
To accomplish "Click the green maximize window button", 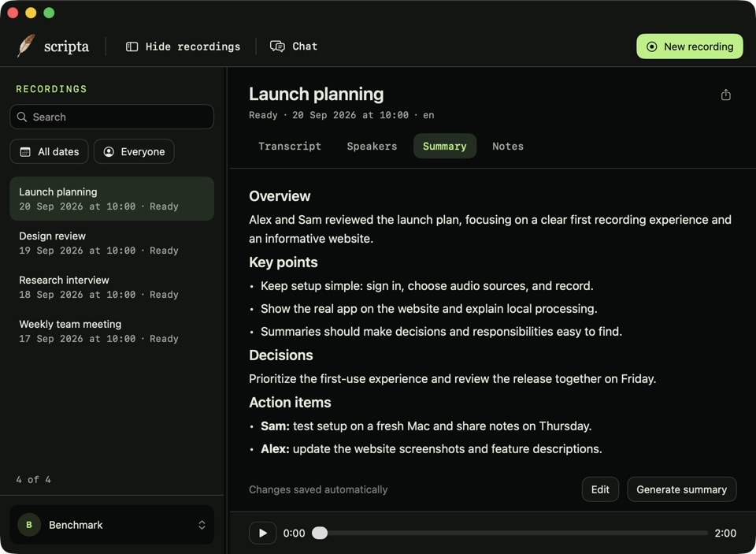I will point(49,13).
